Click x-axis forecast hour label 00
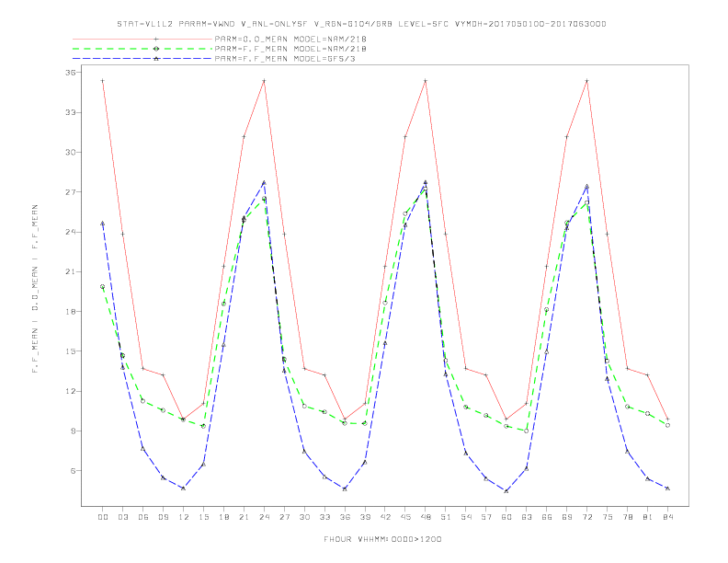Screen dimensions: 728x563 103,517
